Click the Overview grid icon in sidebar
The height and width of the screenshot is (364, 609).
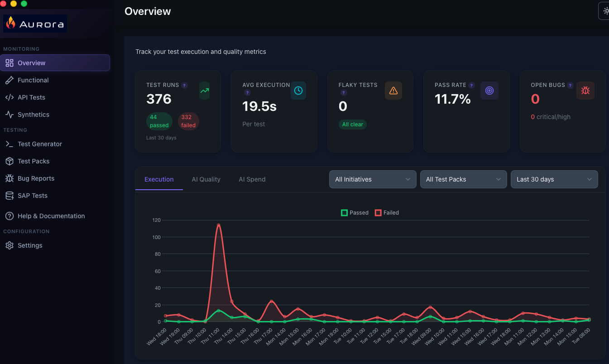click(x=10, y=63)
